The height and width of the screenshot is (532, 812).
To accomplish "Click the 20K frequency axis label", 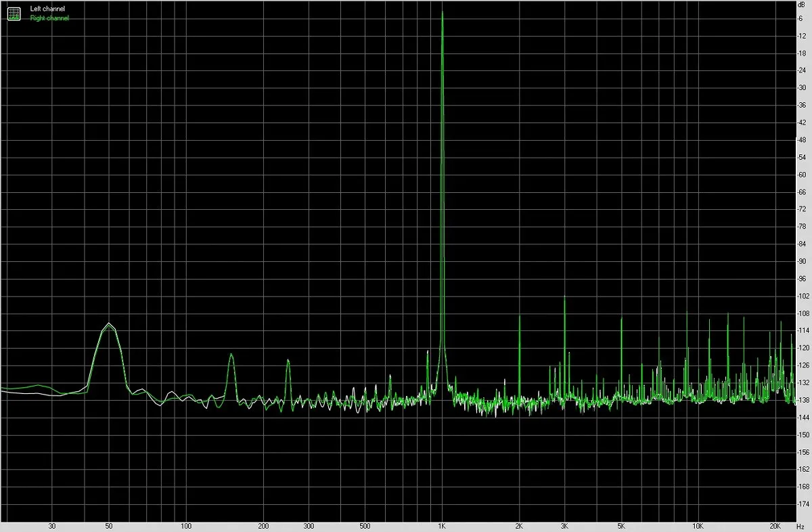I will coord(775,526).
